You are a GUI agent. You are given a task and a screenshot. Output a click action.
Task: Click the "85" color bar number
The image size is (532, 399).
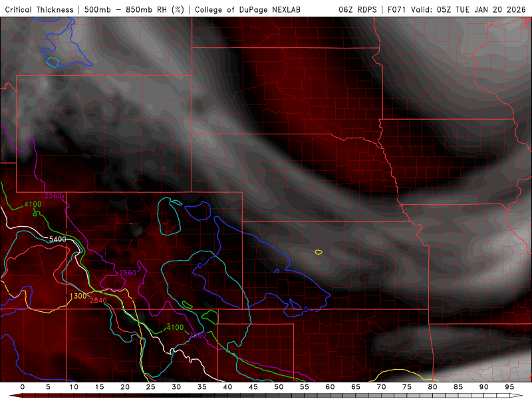click(458, 387)
